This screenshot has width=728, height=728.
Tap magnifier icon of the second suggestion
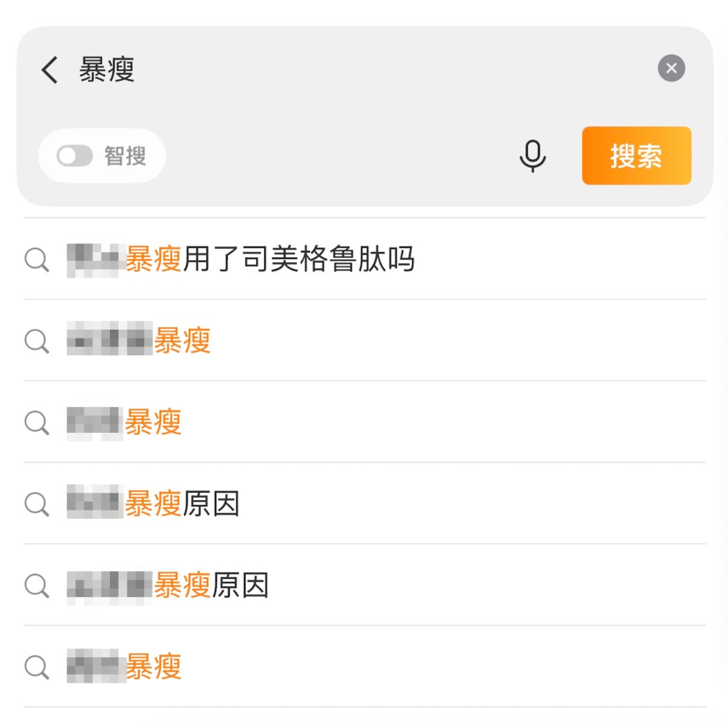36,341
